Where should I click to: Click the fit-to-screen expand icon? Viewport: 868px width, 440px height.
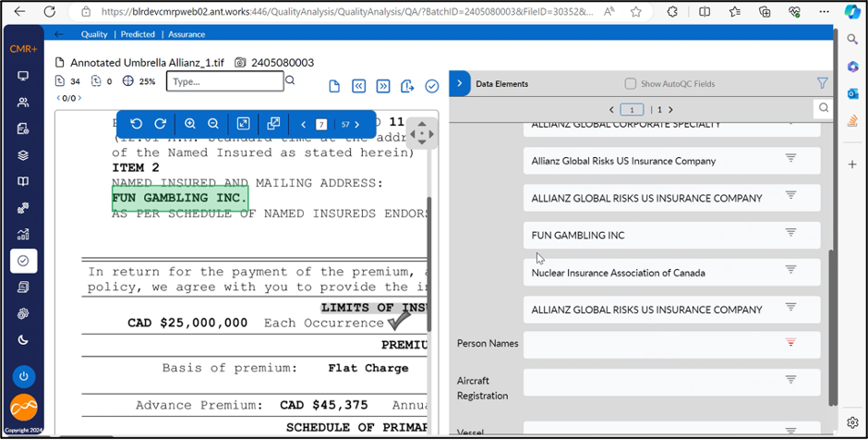(243, 124)
